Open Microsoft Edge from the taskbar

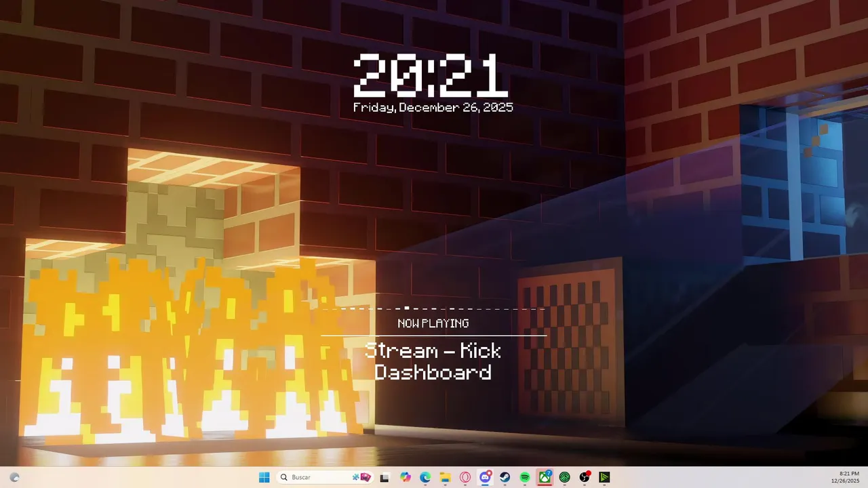point(425,477)
